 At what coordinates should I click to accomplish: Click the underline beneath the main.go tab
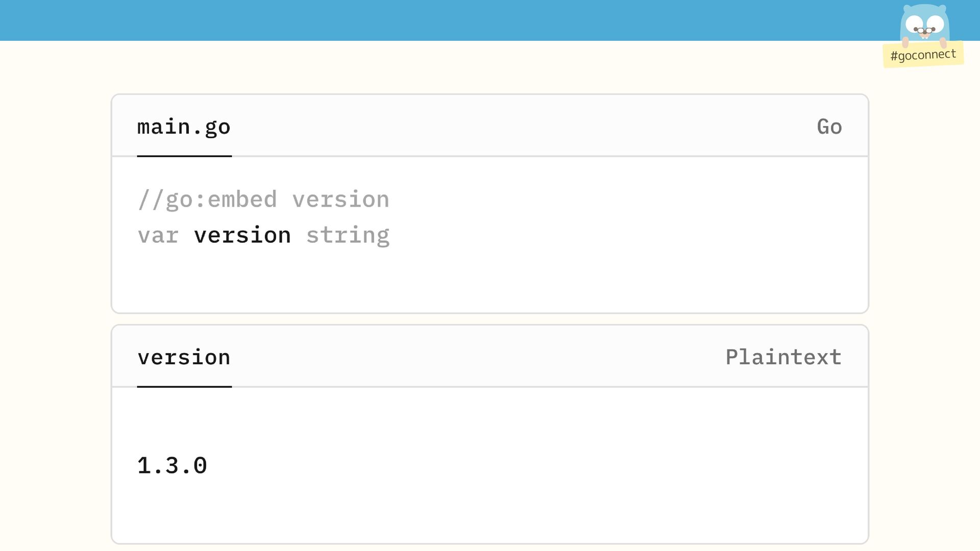[x=184, y=156]
